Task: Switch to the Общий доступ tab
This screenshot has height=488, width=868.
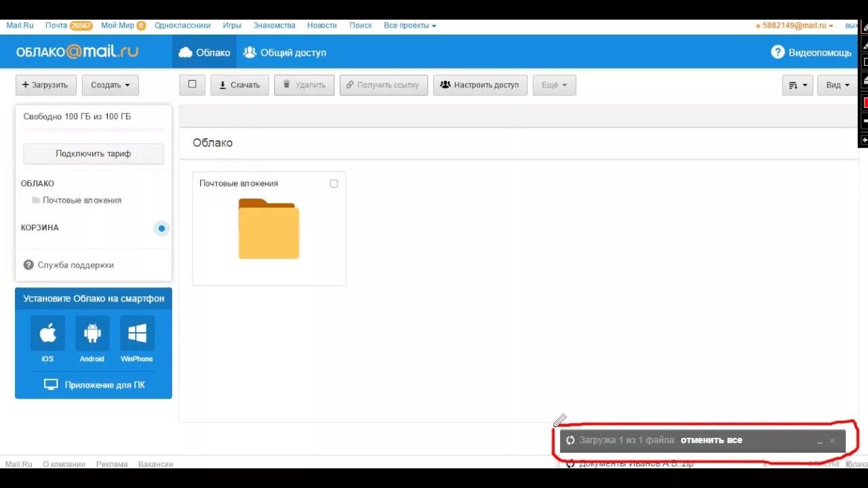Action: coord(285,52)
